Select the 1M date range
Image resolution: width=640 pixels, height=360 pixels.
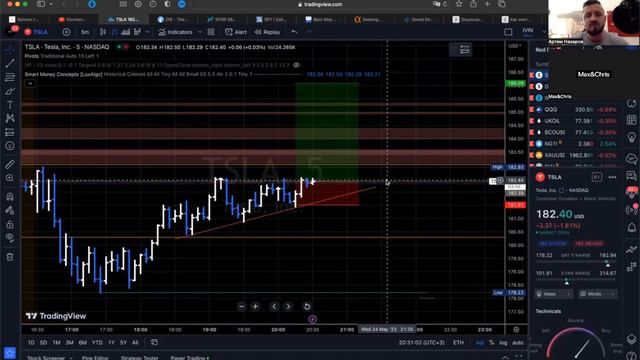[56, 342]
